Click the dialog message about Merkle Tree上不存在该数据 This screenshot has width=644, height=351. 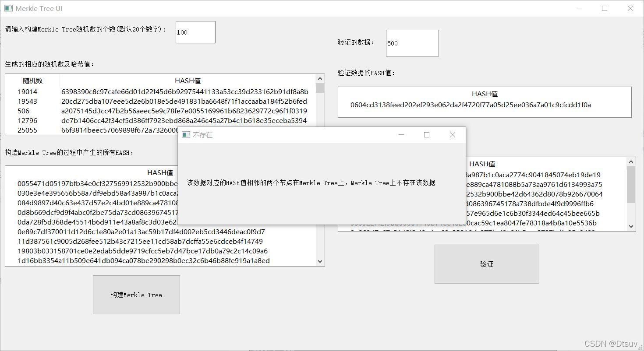[311, 183]
